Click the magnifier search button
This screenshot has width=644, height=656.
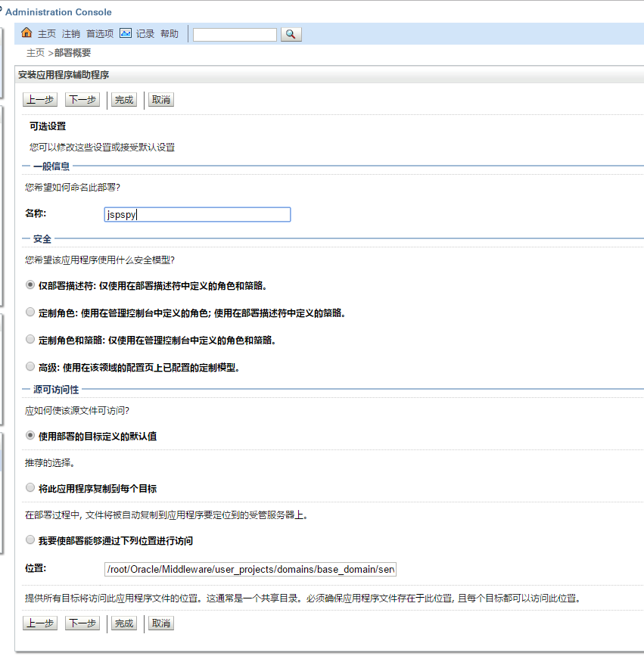click(x=291, y=34)
